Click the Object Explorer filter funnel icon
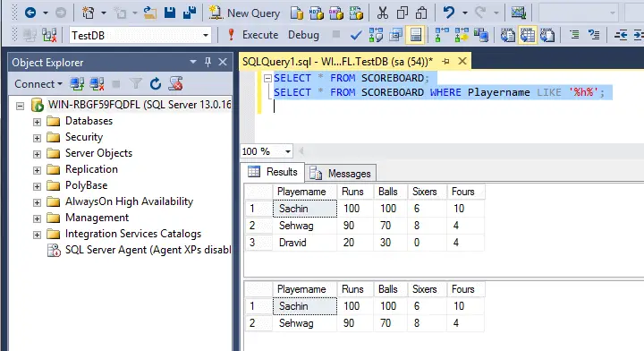644x351 pixels. 136,84
